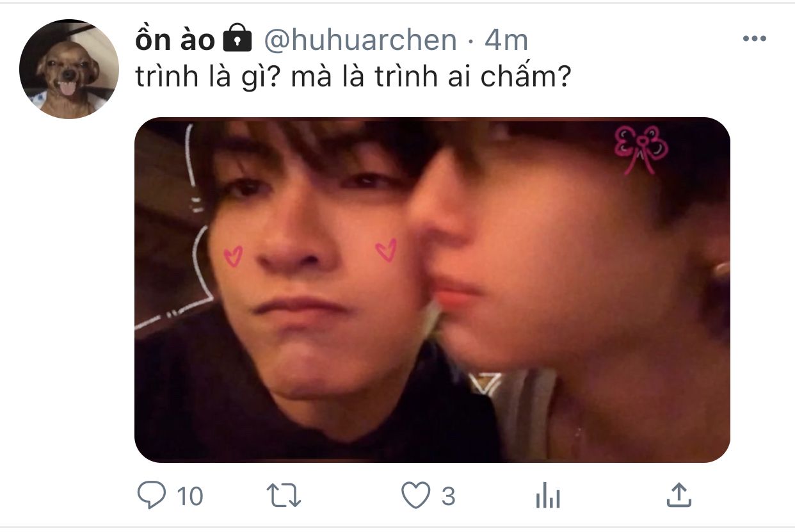Screen dimensions: 795x532
Task: Click the @huhuarchen handle
Action: (360, 41)
